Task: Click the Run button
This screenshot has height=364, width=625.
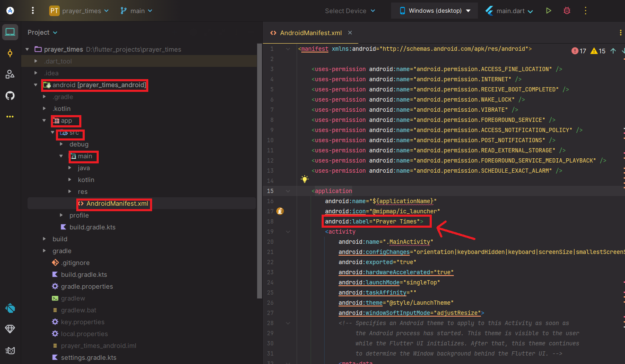Action: [549, 11]
